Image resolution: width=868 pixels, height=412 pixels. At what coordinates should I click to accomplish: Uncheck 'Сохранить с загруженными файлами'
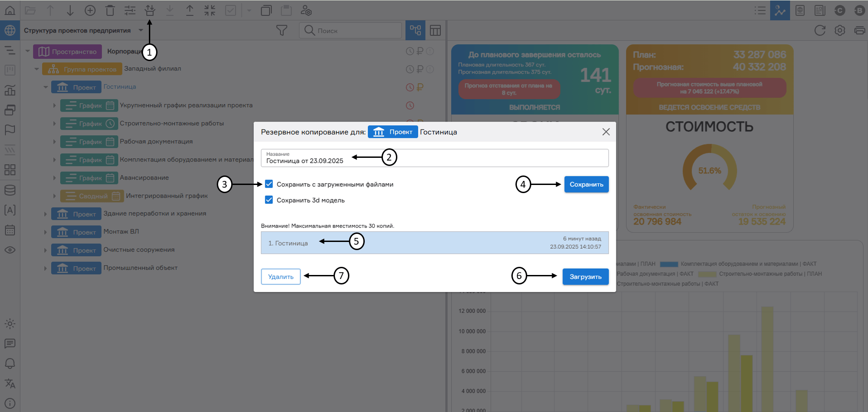tap(269, 184)
